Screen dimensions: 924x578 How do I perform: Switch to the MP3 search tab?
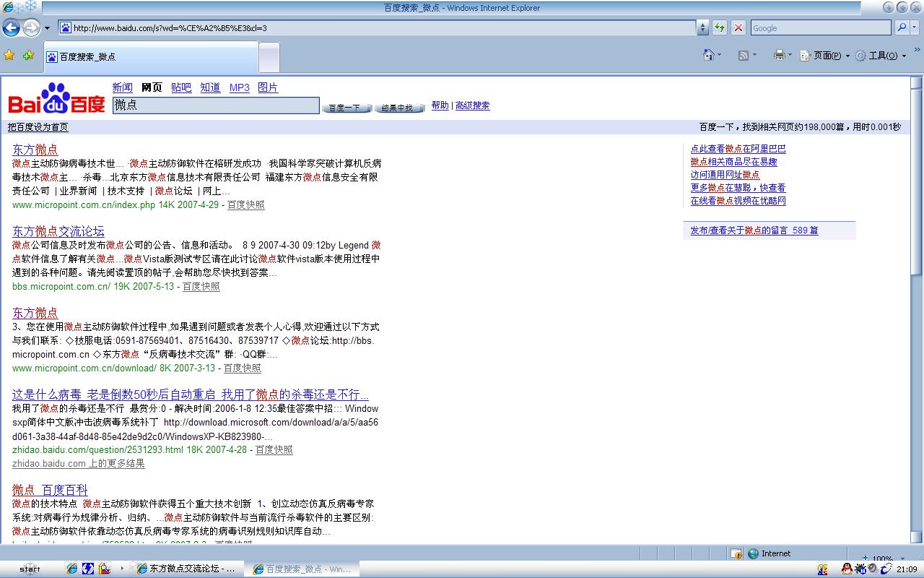tap(239, 87)
